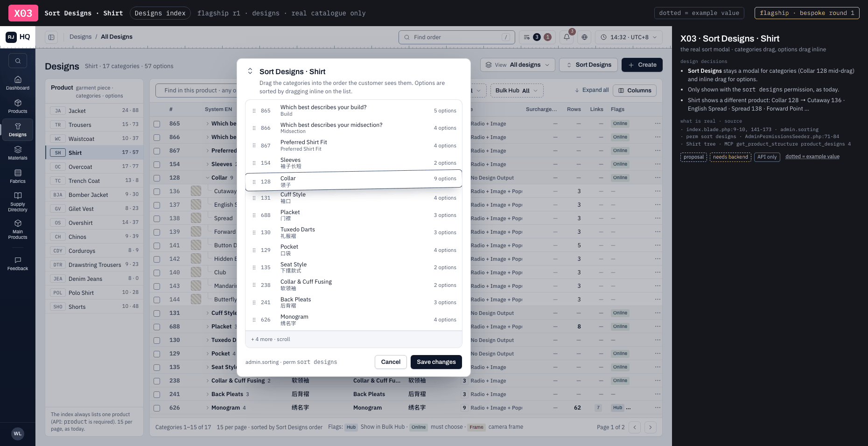Expand the Collar & Cuff Fusing row
This screenshot has height=446, width=868.
208,381
